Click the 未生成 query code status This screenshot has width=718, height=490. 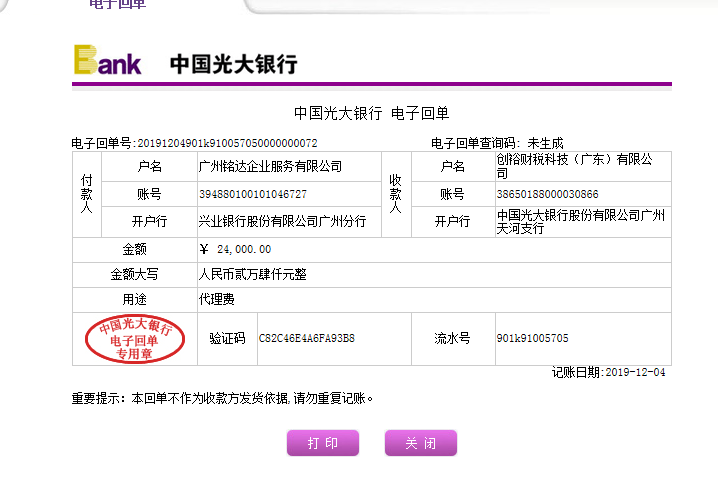pos(545,143)
